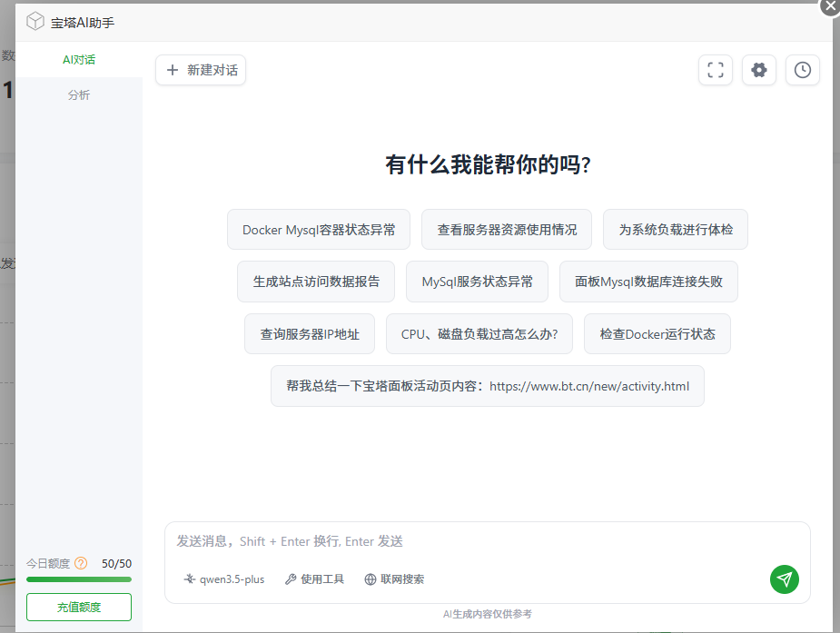
Task: Open fullscreen mode with the expand icon
Action: point(716,70)
